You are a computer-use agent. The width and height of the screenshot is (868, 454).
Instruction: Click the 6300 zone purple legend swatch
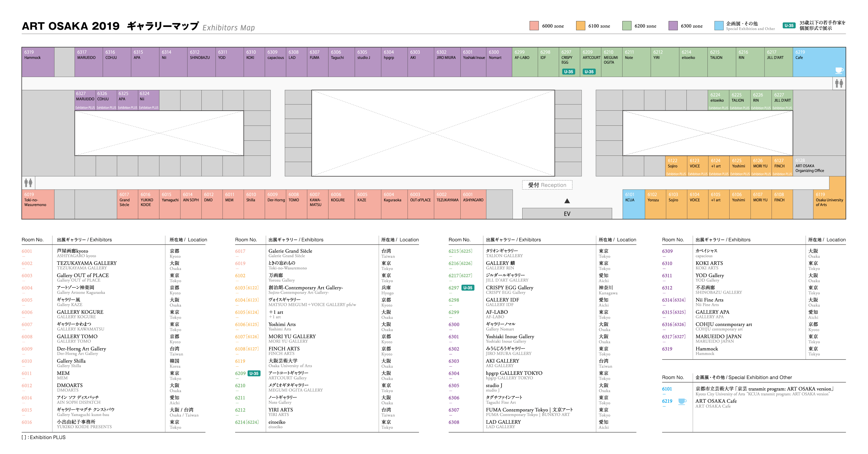click(673, 26)
